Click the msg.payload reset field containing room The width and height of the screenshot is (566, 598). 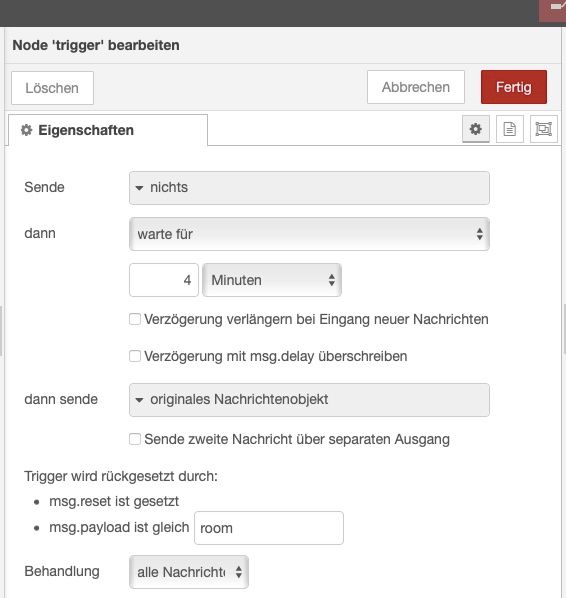[x=269, y=528]
